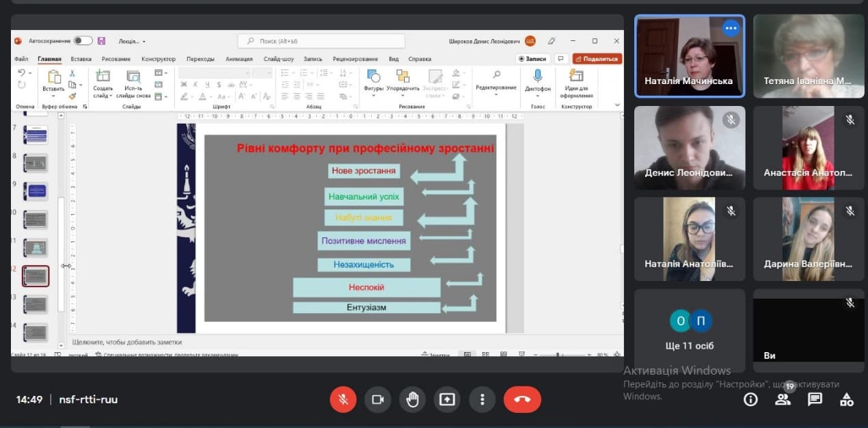Click the Поиск search field in PowerPoint
868x428 pixels.
(321, 41)
